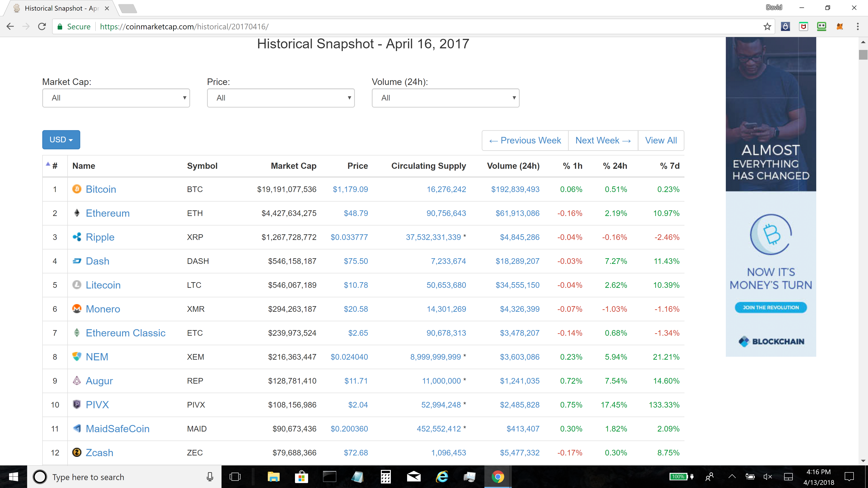Sort the table by the # column
This screenshot has width=868, height=488.
(x=54, y=166)
